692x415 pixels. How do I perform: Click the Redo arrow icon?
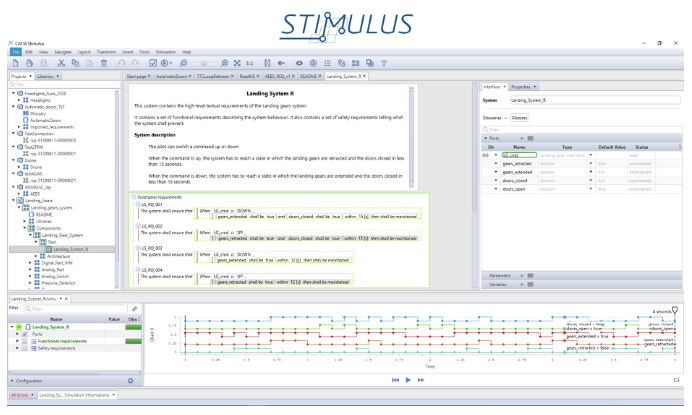135,63
